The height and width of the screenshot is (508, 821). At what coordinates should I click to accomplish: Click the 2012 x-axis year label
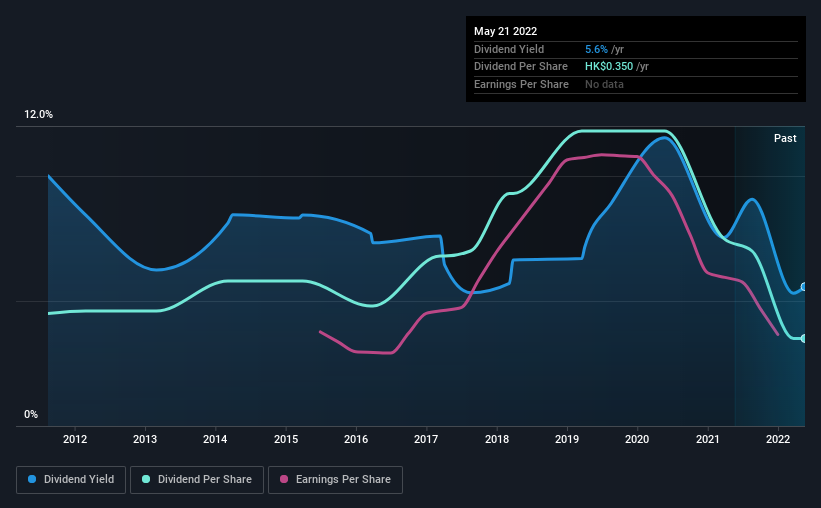[x=75, y=438]
